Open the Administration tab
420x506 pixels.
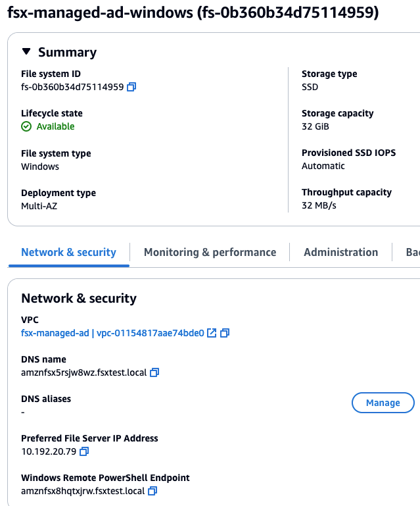(340, 252)
